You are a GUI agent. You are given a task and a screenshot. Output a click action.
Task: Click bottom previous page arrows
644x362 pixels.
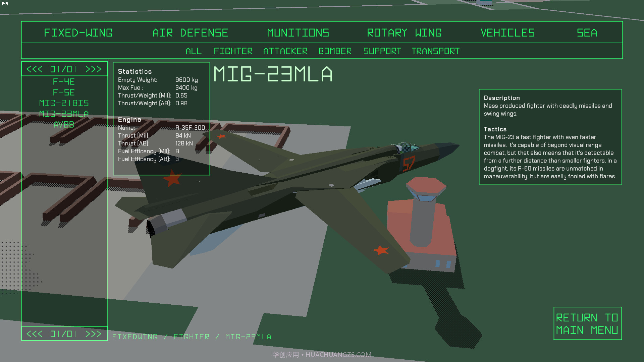tap(34, 334)
